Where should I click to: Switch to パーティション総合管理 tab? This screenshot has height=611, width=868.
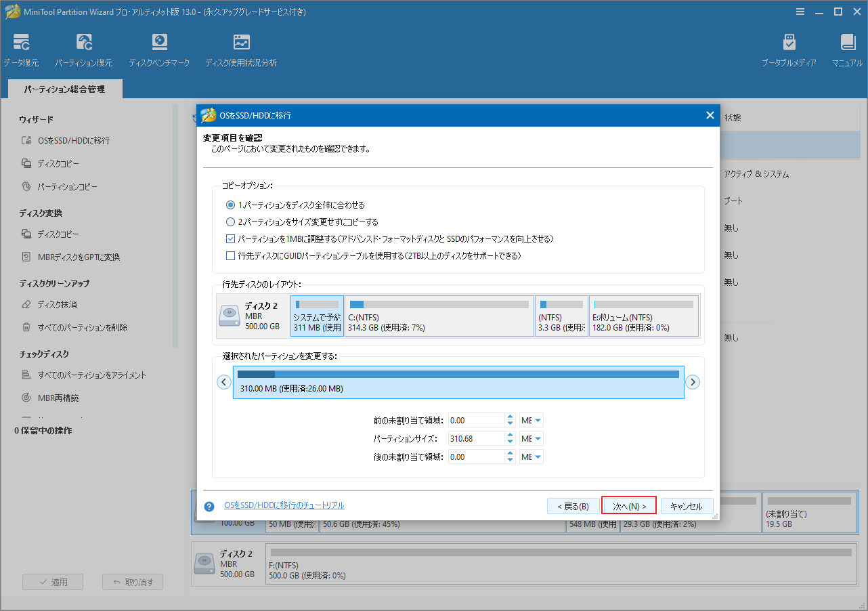click(x=64, y=88)
